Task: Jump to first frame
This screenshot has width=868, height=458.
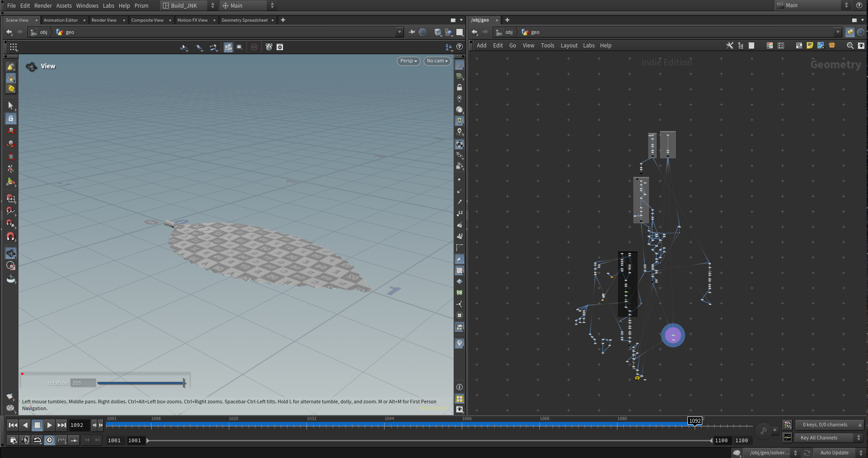Action: coord(13,425)
